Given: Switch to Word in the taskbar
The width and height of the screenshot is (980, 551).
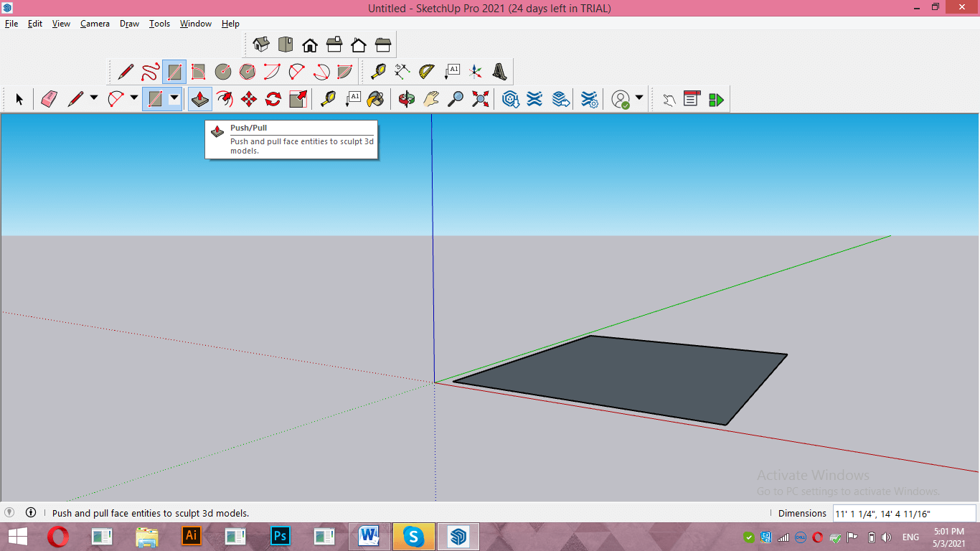Looking at the screenshot, I should click(369, 536).
